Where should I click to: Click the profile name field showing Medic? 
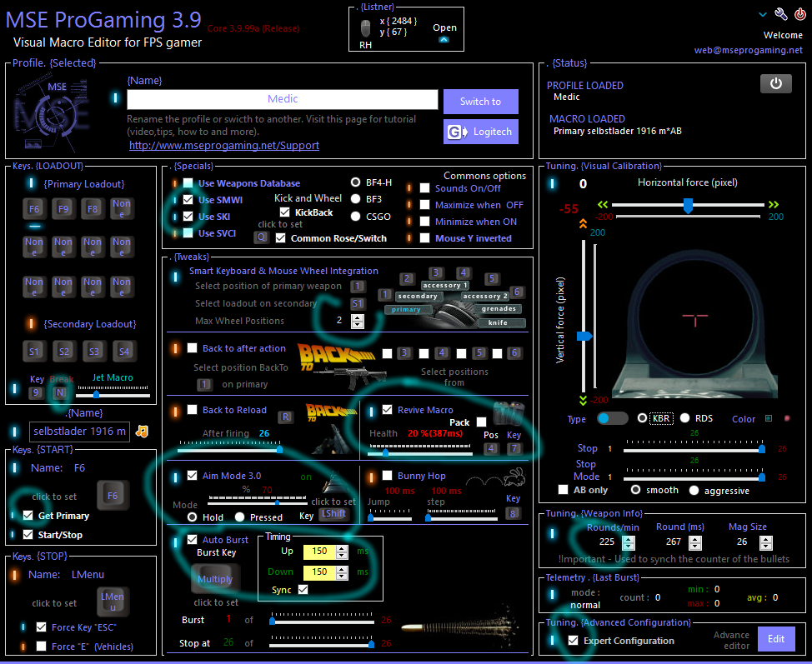[x=283, y=99]
